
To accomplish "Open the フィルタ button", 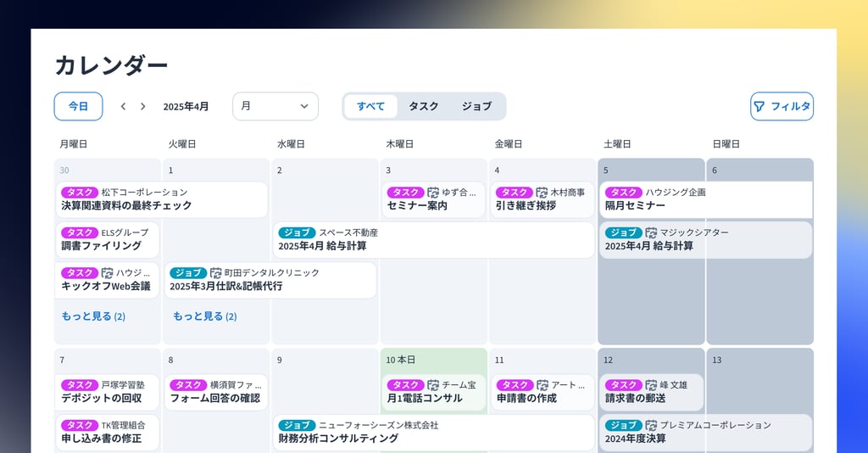I will 782,107.
